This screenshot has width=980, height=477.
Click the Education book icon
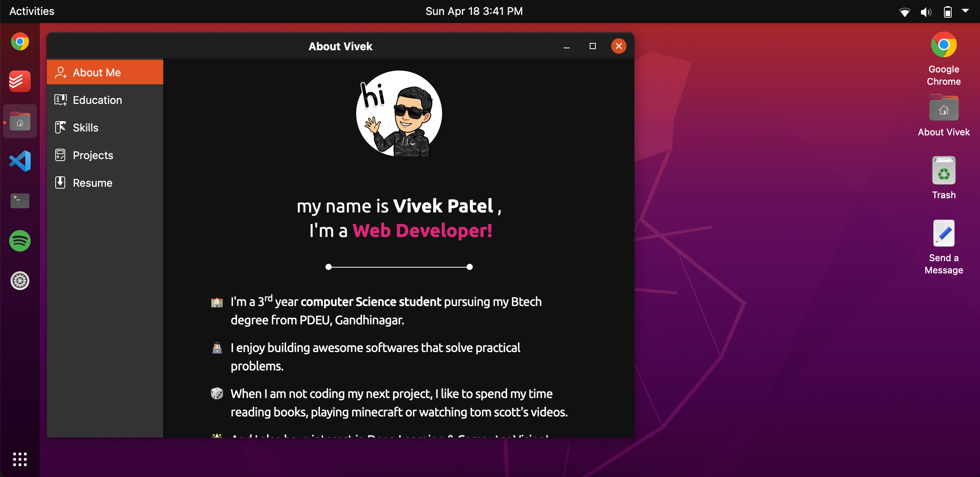[61, 100]
